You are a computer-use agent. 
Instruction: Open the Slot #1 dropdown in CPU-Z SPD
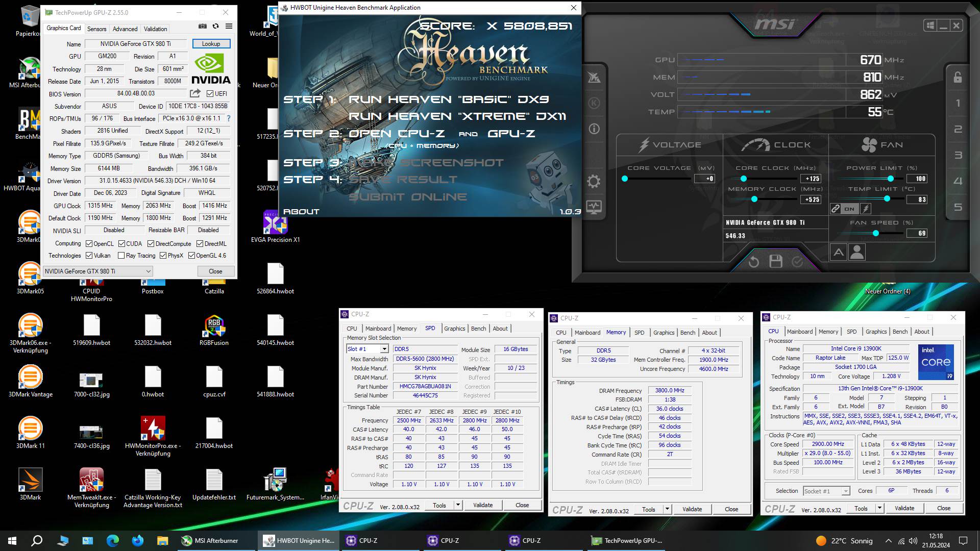coord(368,349)
